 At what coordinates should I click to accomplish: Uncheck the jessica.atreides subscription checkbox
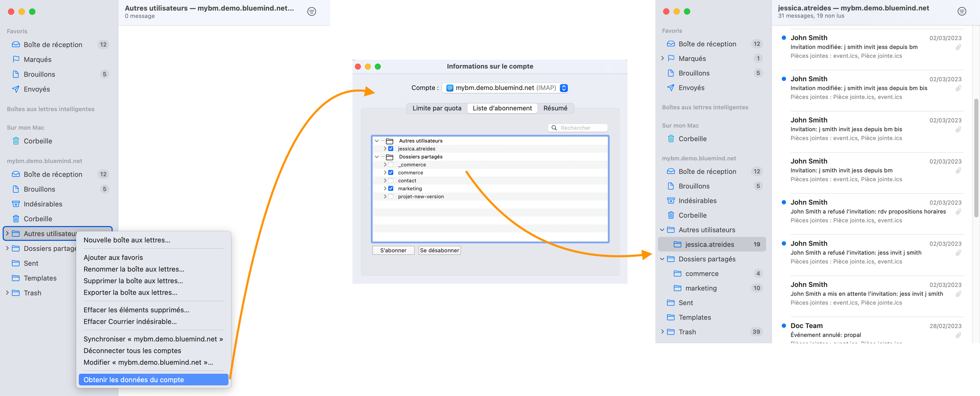390,148
